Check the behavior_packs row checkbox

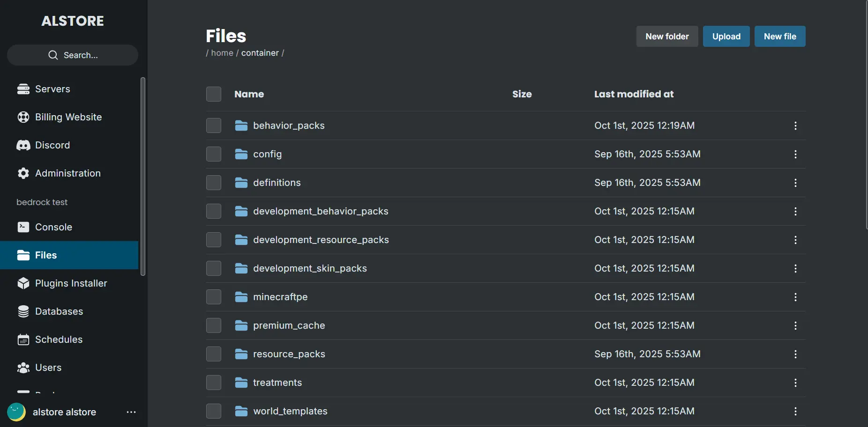(214, 125)
